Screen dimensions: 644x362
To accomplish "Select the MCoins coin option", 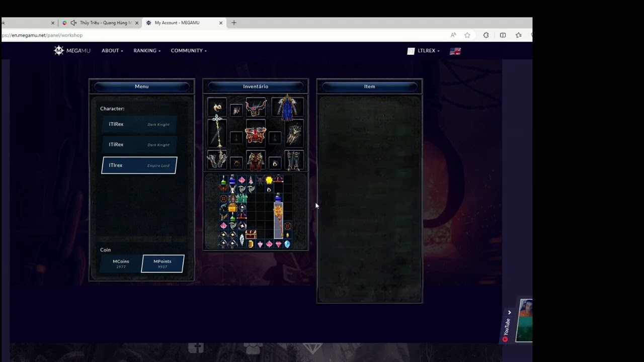I will click(121, 263).
